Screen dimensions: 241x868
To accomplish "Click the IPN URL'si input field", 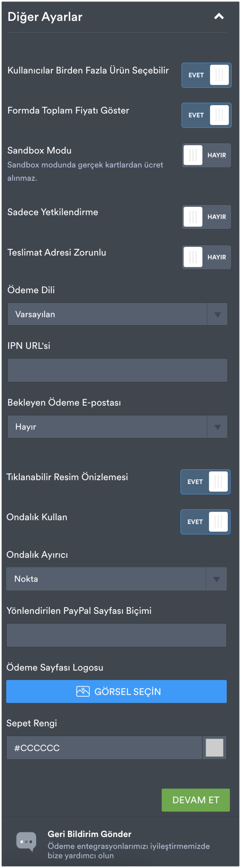I will click(117, 370).
